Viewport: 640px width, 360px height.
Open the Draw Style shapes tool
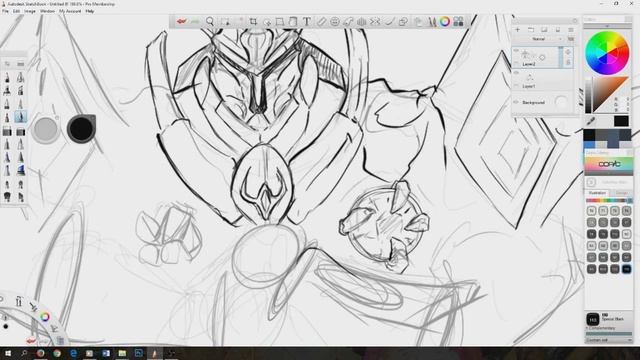coord(403,22)
